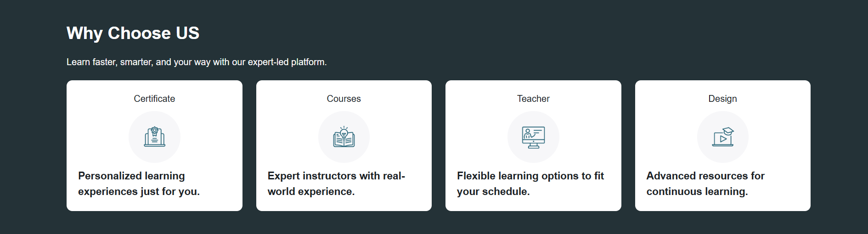
Task: Select the Courses card label
Action: 344,99
